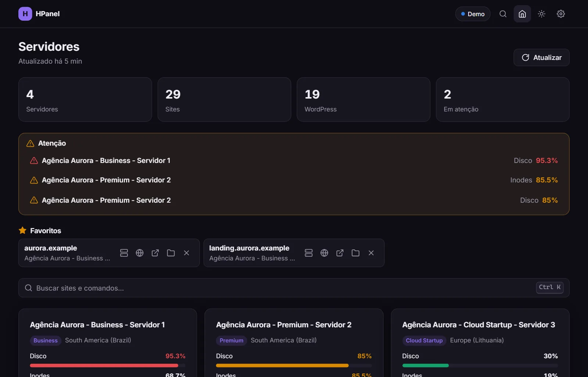Open server icon for aurora.example favorite

coord(124,253)
